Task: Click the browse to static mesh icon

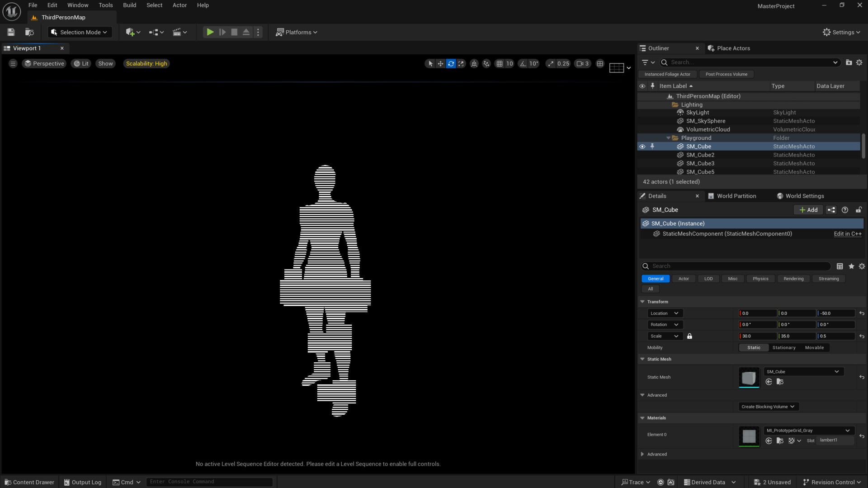Action: coord(780,382)
